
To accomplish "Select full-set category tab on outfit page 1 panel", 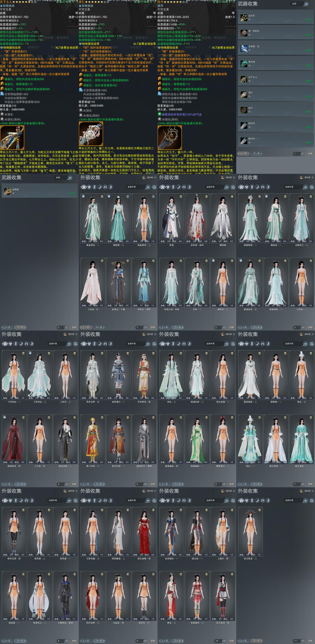I will (83, 187).
